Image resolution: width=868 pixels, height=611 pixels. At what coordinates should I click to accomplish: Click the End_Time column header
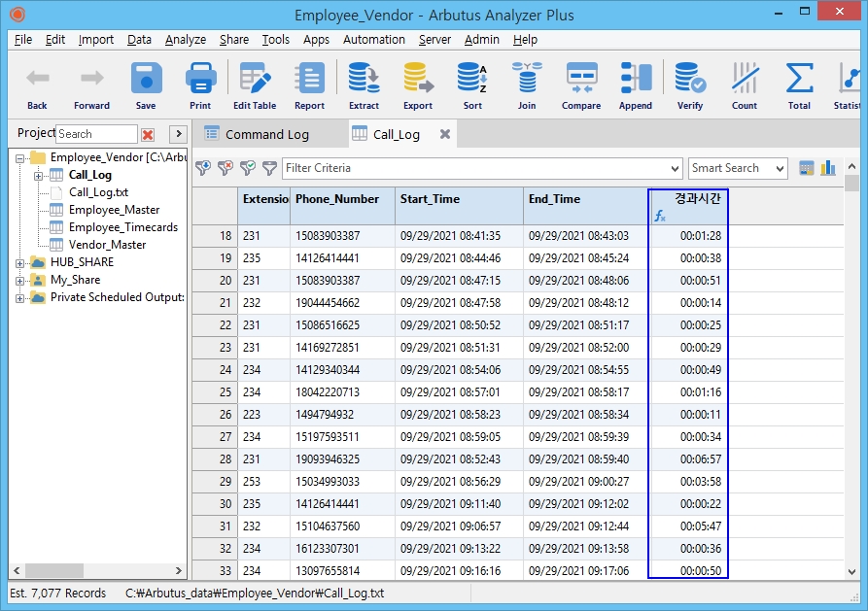[586, 206]
